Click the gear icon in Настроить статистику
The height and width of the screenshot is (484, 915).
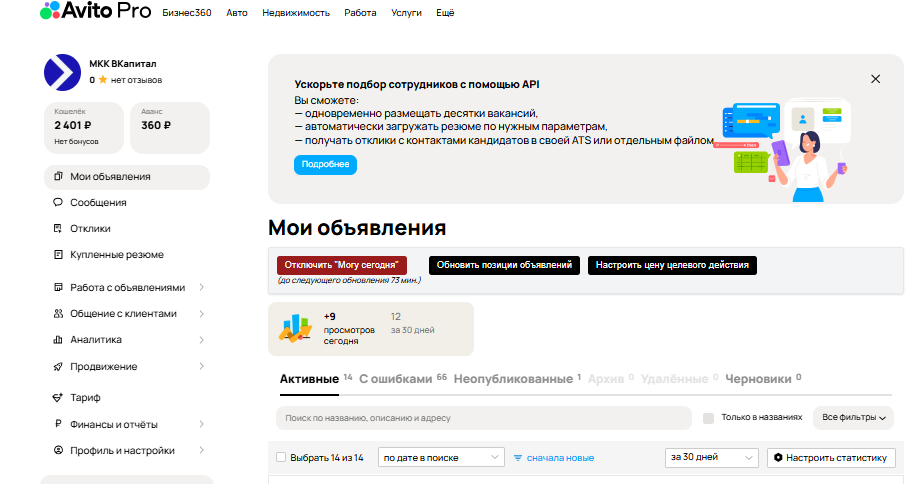click(778, 458)
